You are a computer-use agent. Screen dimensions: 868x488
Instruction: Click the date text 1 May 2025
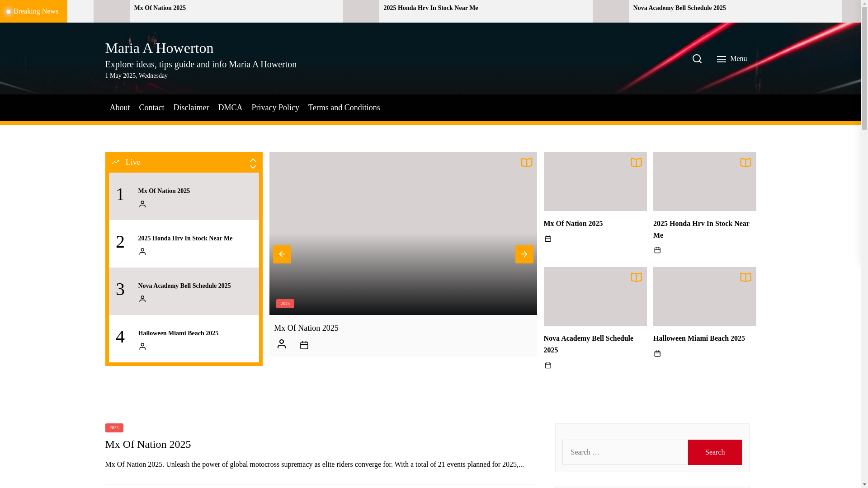click(x=136, y=76)
